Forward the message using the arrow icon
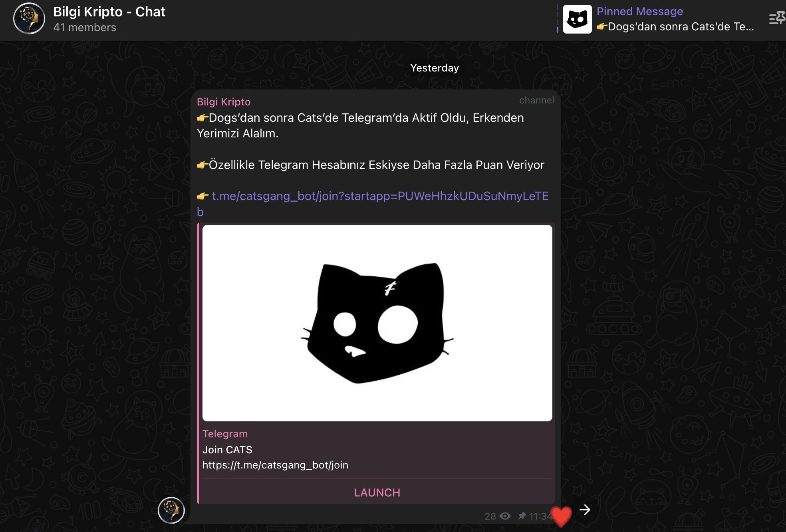 tap(585, 510)
